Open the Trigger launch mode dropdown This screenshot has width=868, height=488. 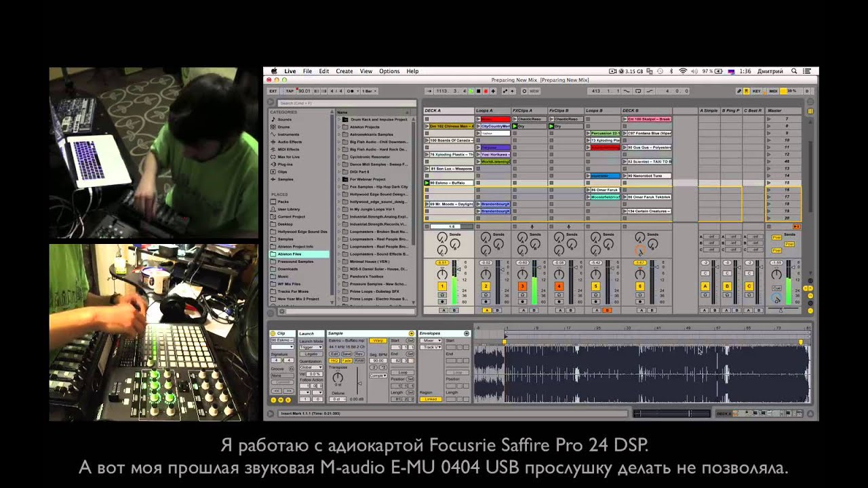point(311,347)
